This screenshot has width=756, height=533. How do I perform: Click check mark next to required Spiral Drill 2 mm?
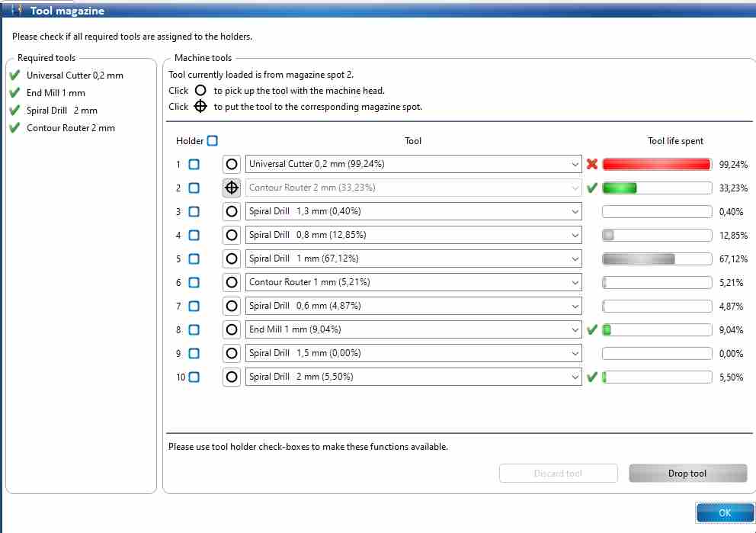[15, 110]
